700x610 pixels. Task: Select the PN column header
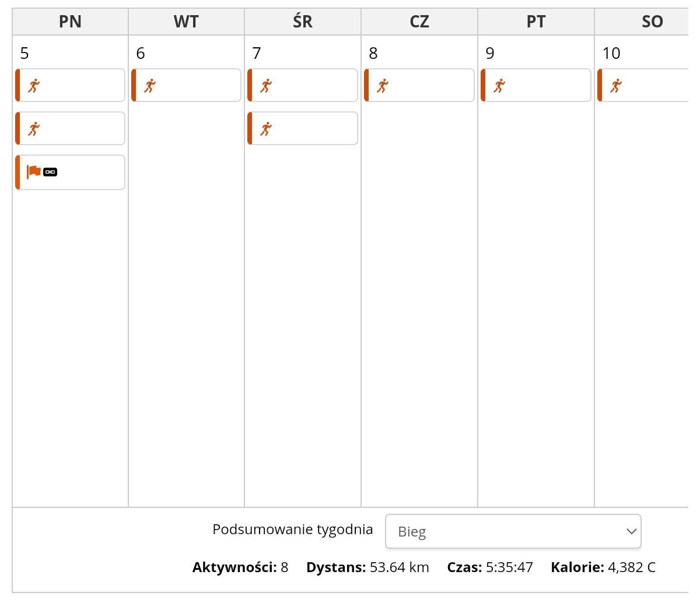[70, 22]
